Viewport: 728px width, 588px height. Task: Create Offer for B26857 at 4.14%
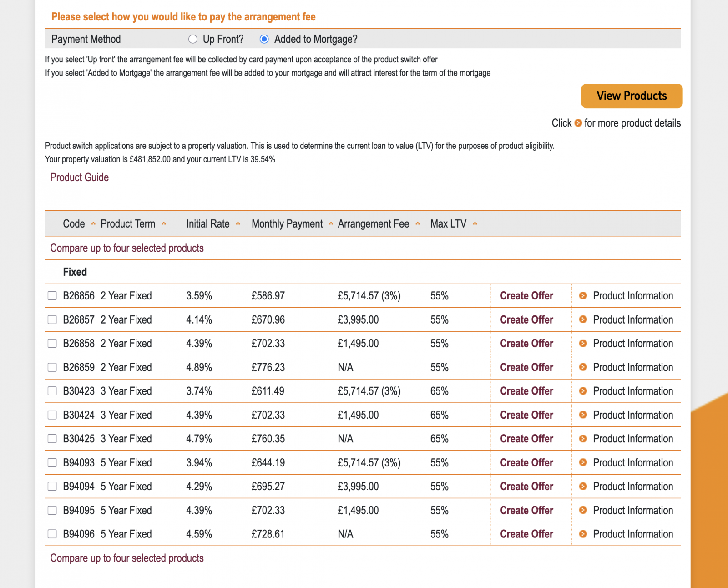[x=526, y=319]
